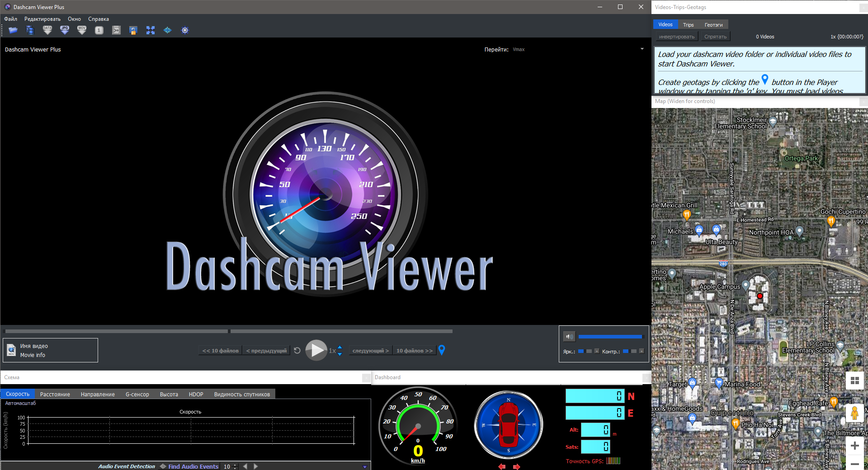Open the Окно menu
This screenshot has height=470, width=868.
[x=74, y=19]
